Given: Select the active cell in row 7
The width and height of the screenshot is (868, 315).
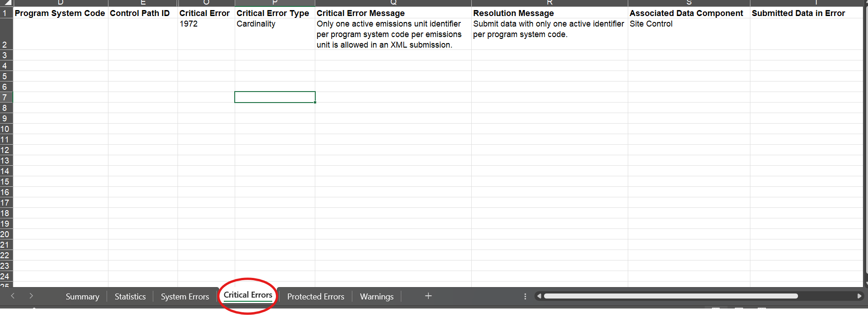Looking at the screenshot, I should (275, 97).
